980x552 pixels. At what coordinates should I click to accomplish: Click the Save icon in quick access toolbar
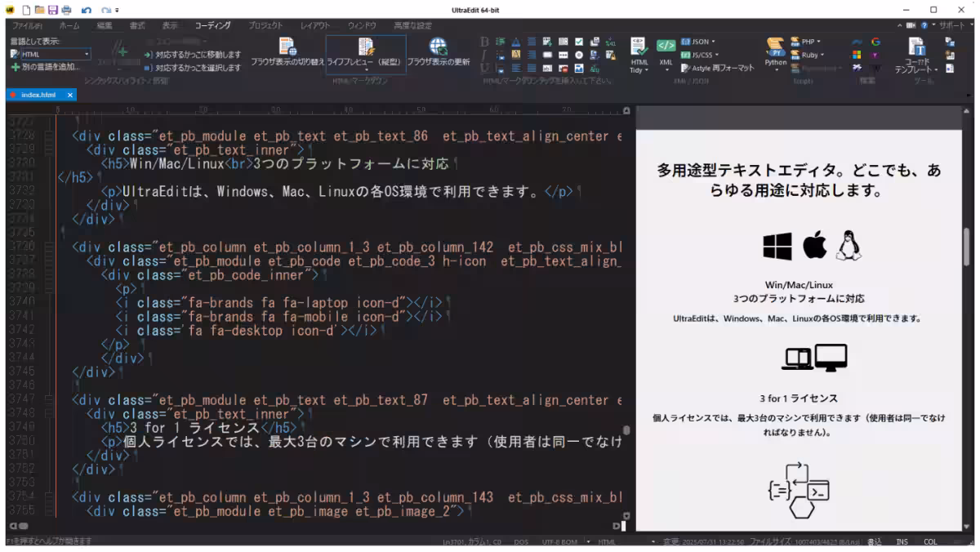52,10
